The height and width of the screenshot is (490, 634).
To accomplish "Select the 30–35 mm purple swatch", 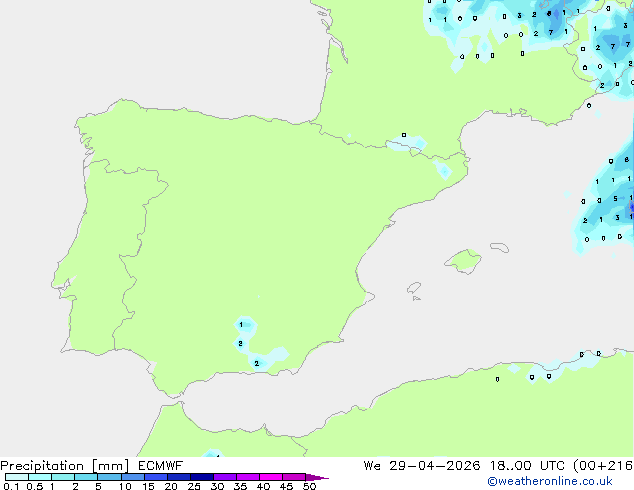I will pos(225,477).
